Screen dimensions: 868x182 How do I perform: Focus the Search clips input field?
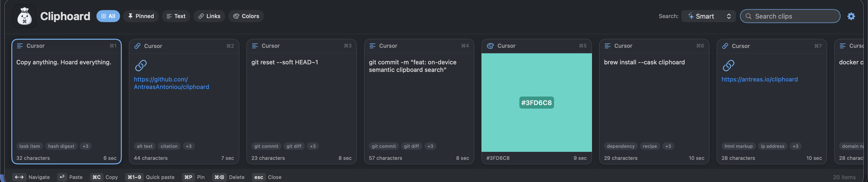790,16
